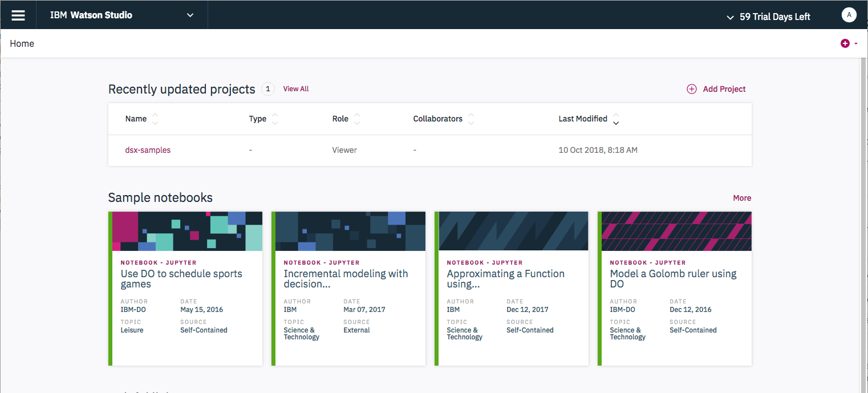This screenshot has height=393, width=868.
Task: Open Model a Golomb ruler using DO notebook
Action: [x=673, y=279]
